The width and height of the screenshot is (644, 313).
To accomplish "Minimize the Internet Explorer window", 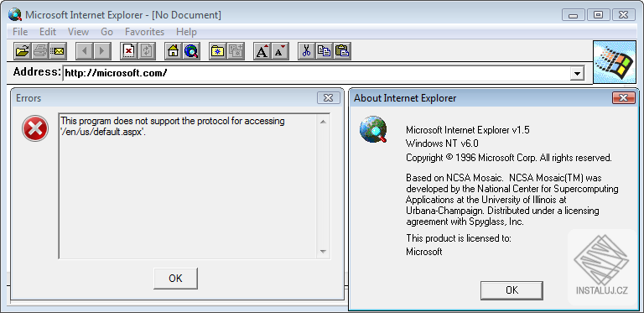I will click(574, 15).
